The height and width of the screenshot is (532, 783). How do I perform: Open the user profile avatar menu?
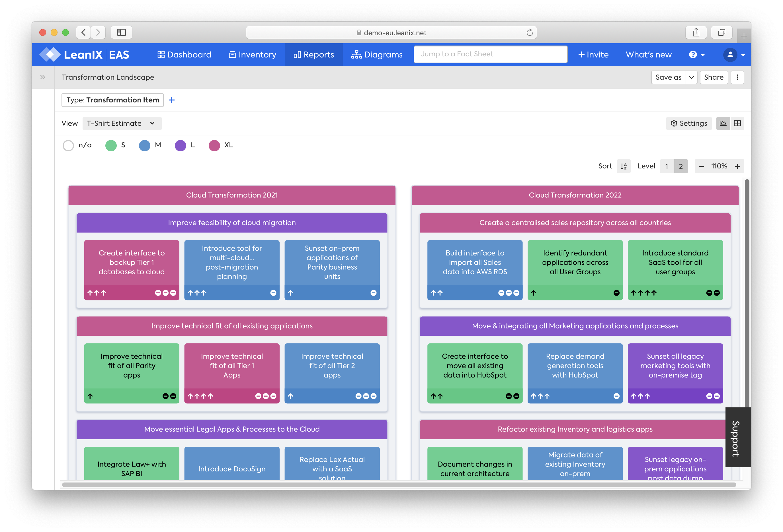coord(734,55)
